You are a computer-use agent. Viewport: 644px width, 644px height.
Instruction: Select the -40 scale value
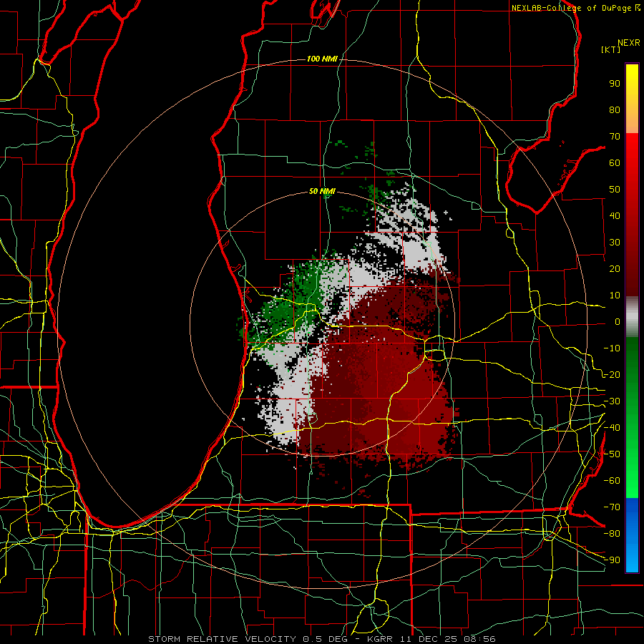(612, 428)
